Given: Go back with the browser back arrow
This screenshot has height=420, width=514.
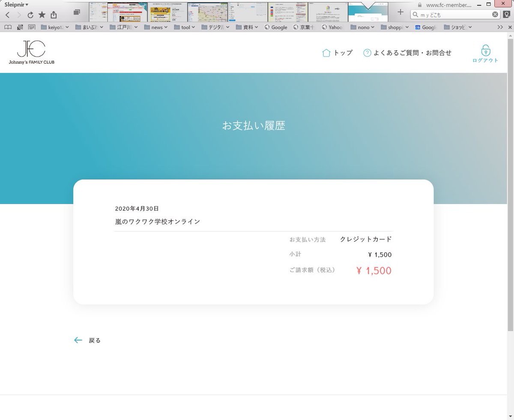Looking at the screenshot, I should 7,15.
